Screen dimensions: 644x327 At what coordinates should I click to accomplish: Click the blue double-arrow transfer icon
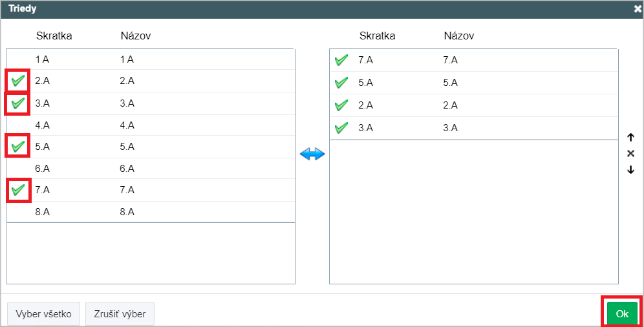[312, 154]
